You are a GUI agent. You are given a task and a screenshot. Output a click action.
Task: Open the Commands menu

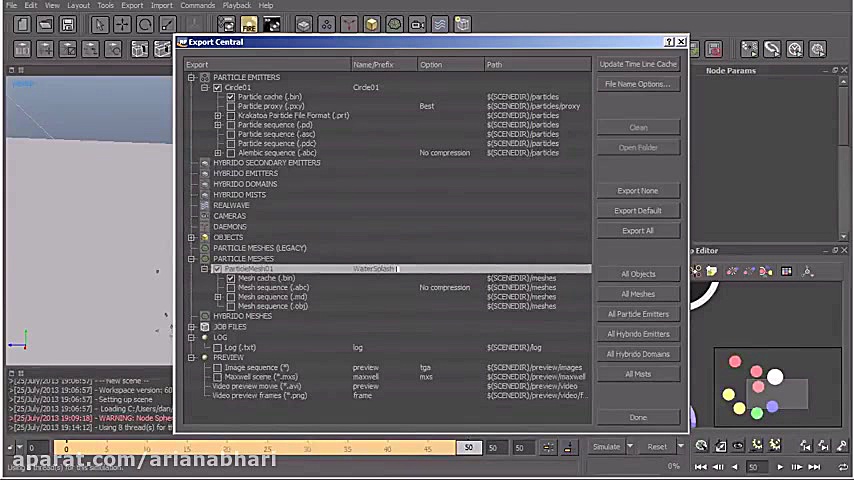point(198,5)
